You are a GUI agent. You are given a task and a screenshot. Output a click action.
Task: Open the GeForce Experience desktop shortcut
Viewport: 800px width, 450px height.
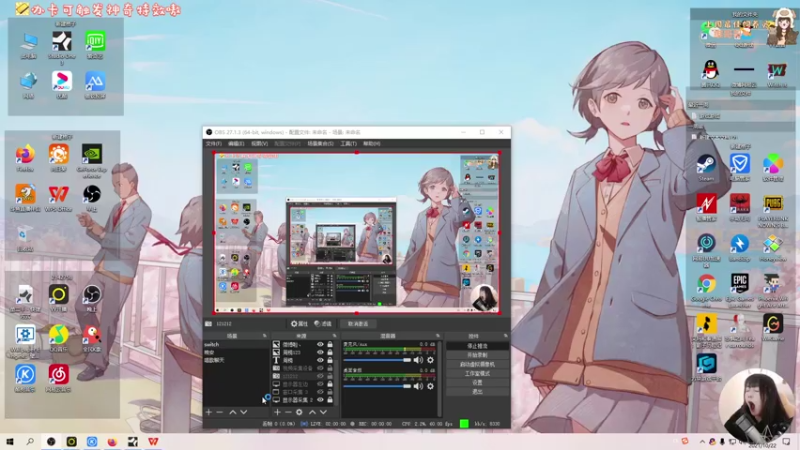tap(92, 161)
